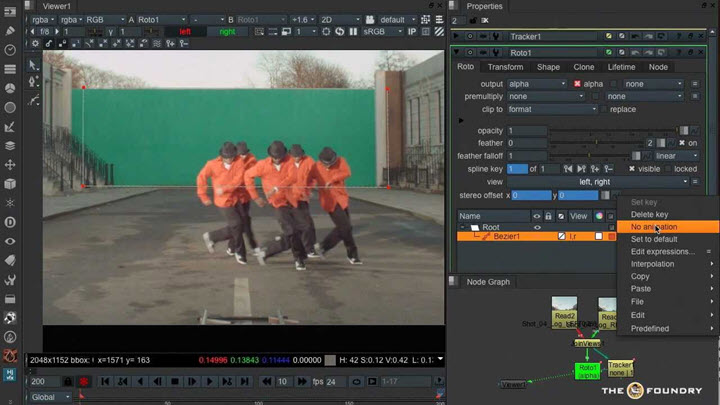Choose No animation from context menu
The image size is (720, 405).
pos(654,227)
